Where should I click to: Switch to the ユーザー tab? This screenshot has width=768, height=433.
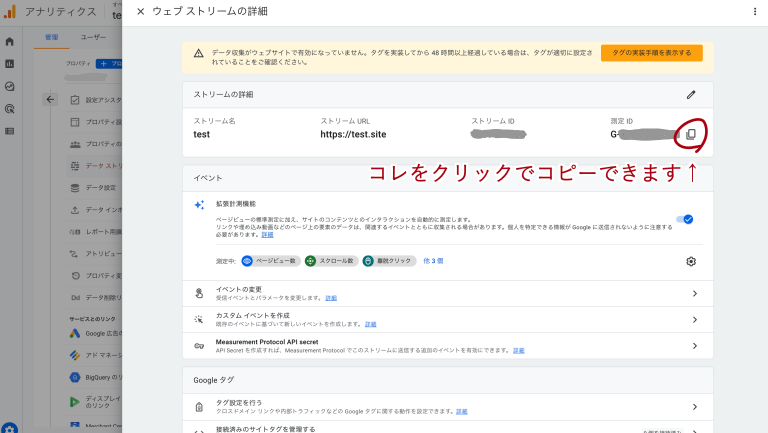(x=93, y=37)
